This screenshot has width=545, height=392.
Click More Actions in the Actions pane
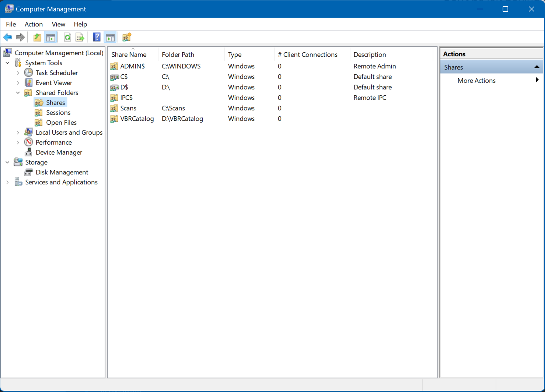(x=476, y=80)
